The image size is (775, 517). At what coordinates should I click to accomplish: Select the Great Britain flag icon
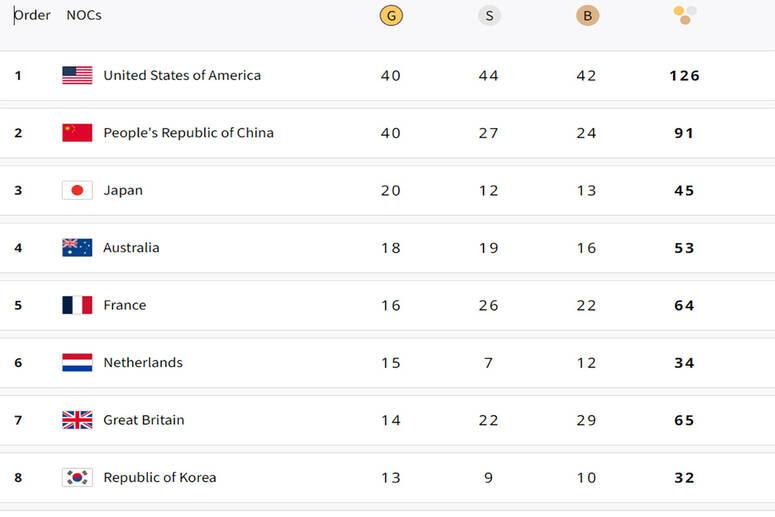click(x=77, y=420)
